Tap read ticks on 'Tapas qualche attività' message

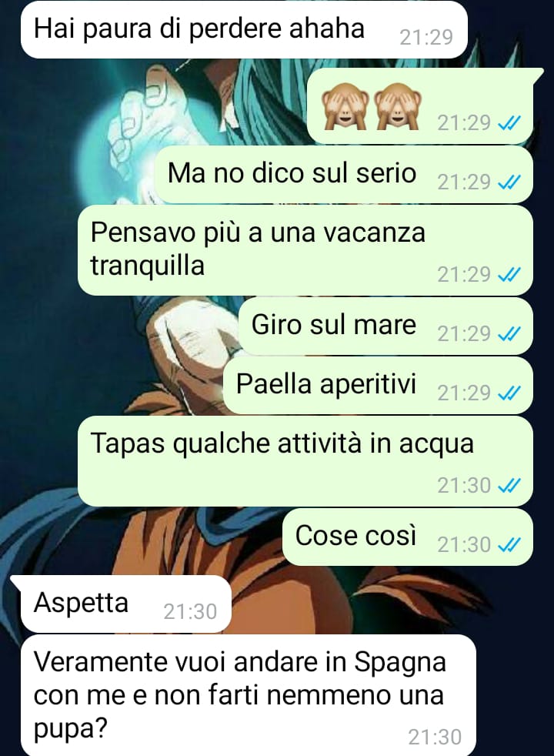tap(509, 486)
